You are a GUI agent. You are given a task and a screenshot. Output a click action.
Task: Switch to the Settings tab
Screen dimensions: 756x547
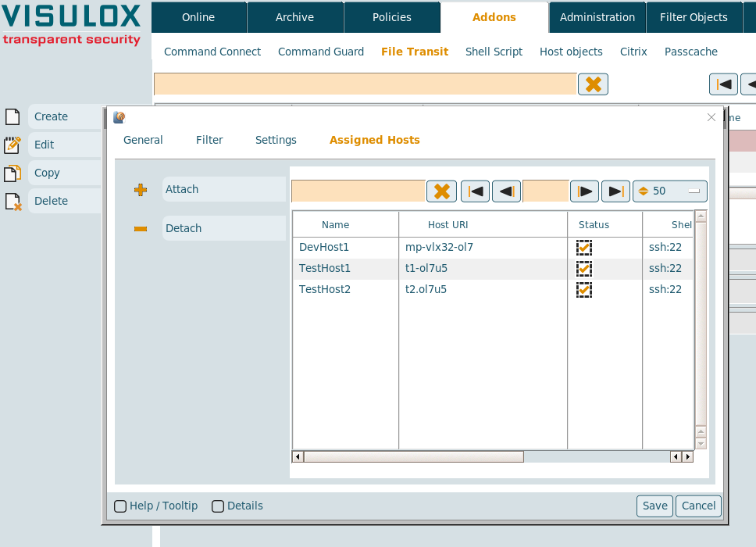276,140
